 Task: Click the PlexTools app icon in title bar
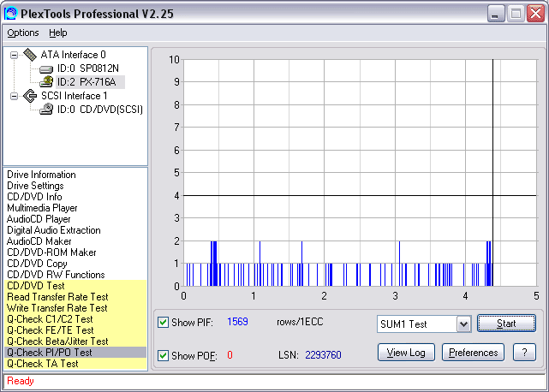11,14
